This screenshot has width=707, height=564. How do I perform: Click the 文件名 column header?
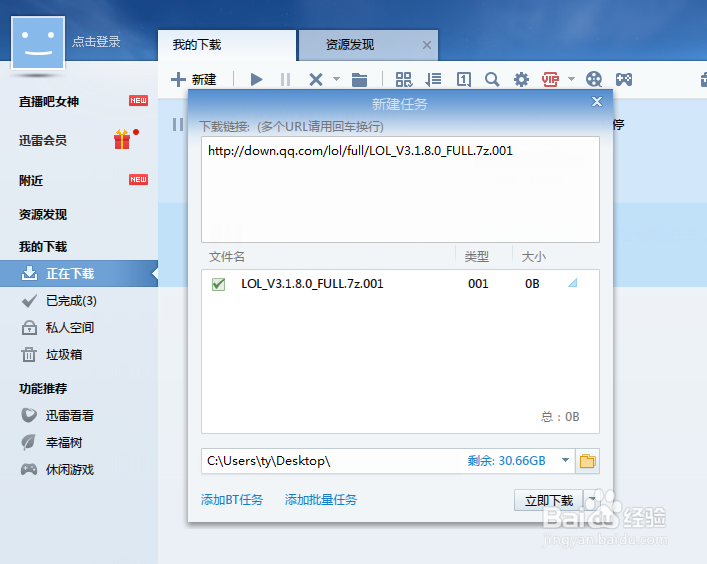point(227,257)
